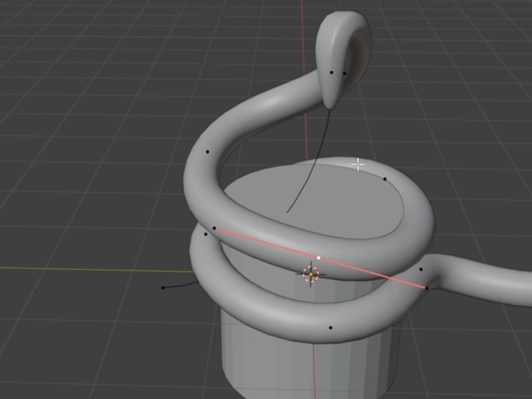Click the selected red Bézier handle's left endpoint
This screenshot has width=532, height=399.
pyautogui.click(x=215, y=228)
